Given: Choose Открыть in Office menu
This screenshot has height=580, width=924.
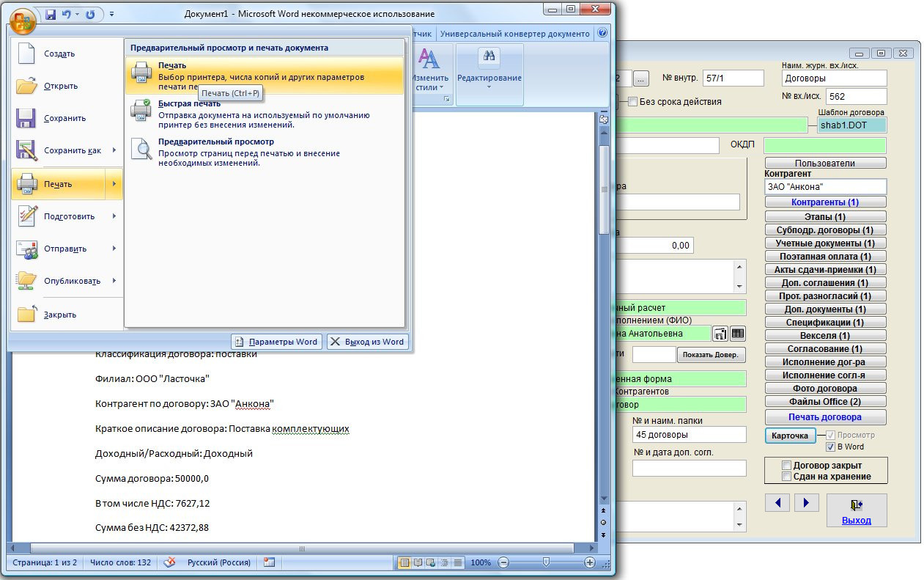Looking at the screenshot, I should coord(67,86).
